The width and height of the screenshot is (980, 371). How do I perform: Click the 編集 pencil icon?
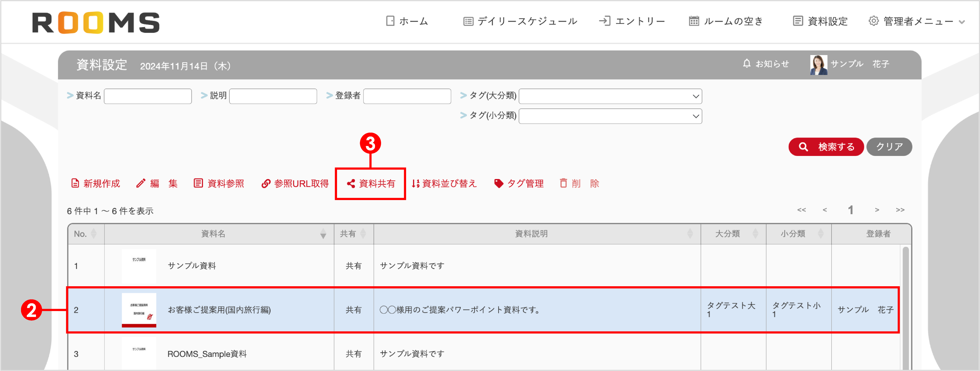(141, 183)
